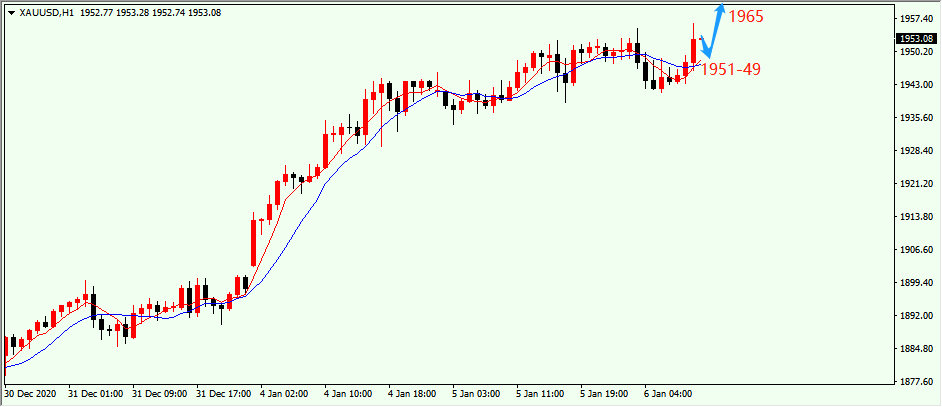Select the 30 Dec 2020 time axis label
The height and width of the screenshot is (407, 942).
pyautogui.click(x=30, y=394)
